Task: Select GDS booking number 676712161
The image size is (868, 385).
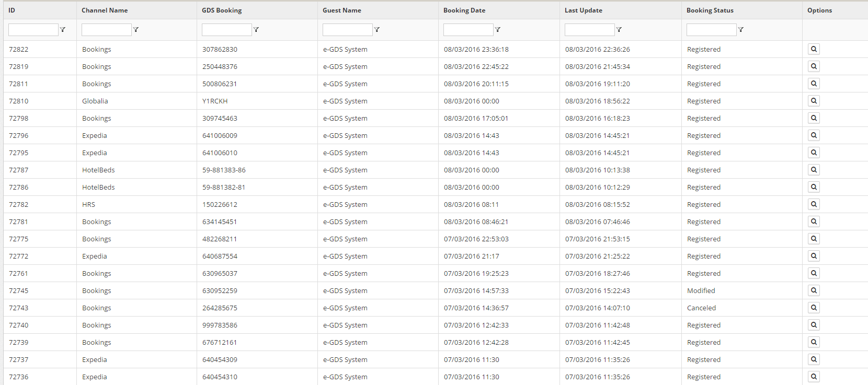Action: 220,343
